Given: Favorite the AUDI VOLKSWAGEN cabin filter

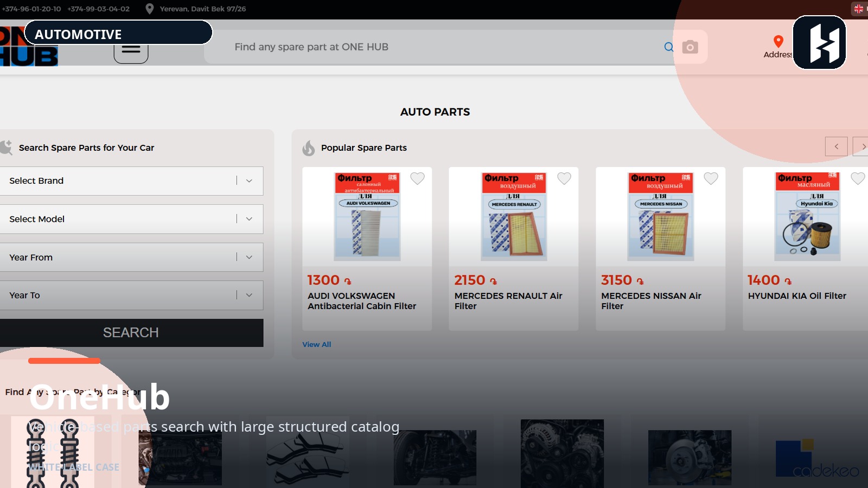Looking at the screenshot, I should pyautogui.click(x=417, y=178).
